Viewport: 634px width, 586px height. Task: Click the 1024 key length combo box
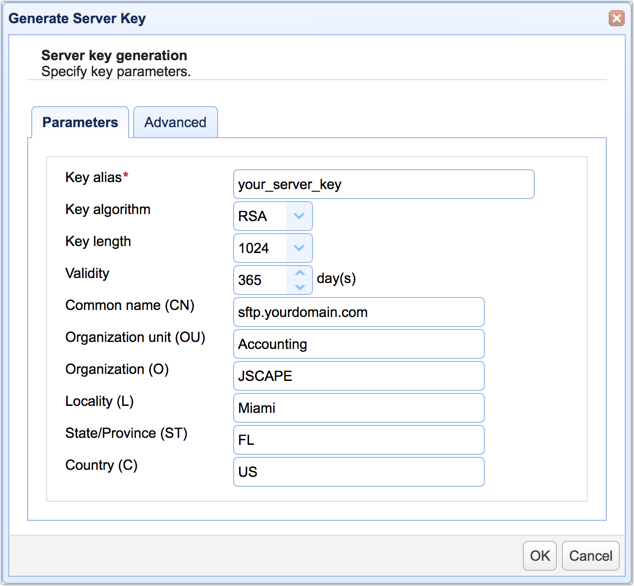pos(259,248)
